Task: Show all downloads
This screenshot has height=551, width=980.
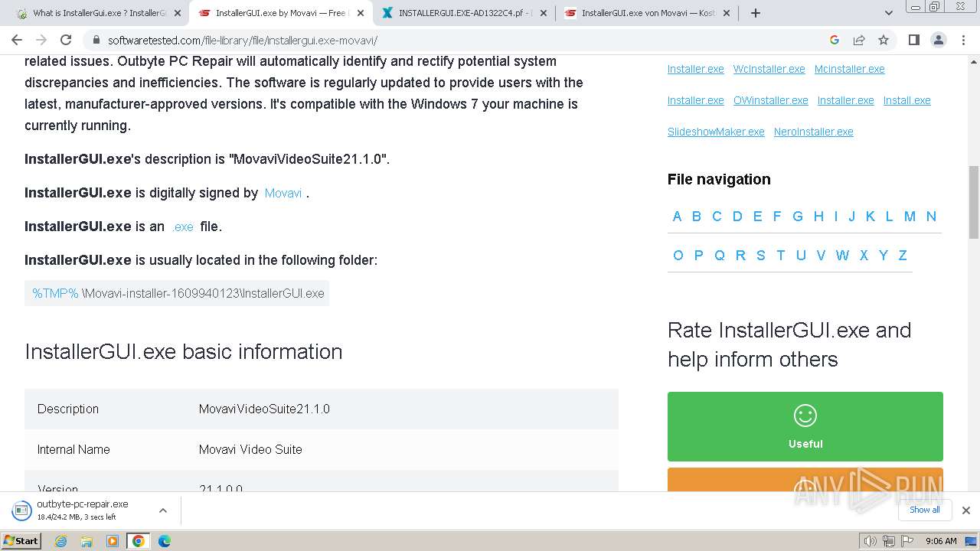Action: pos(924,510)
